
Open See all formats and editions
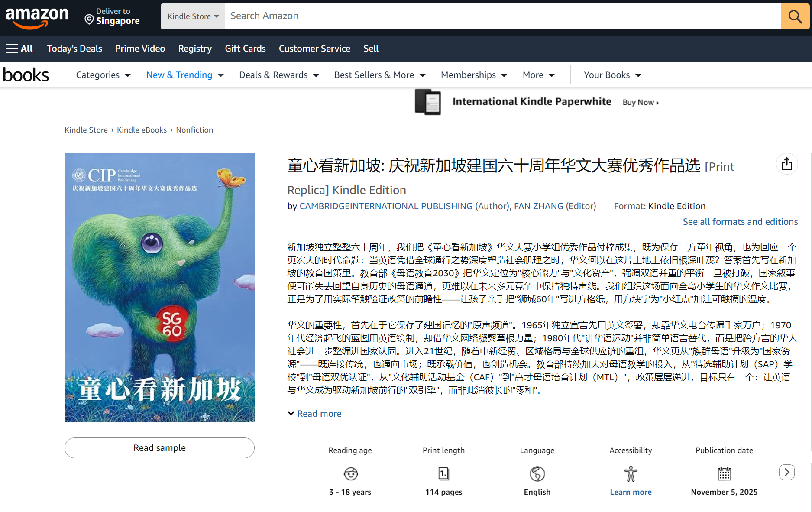coord(740,222)
